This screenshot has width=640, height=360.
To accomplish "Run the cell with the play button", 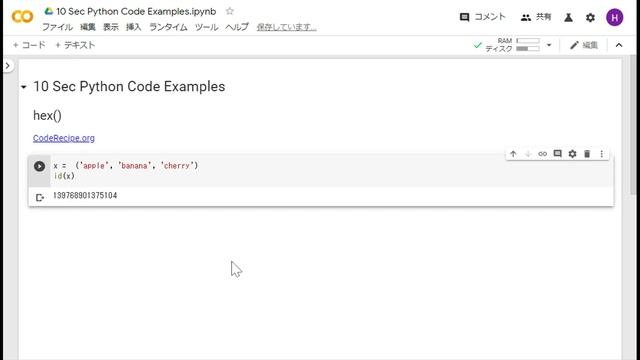I will click(39, 166).
